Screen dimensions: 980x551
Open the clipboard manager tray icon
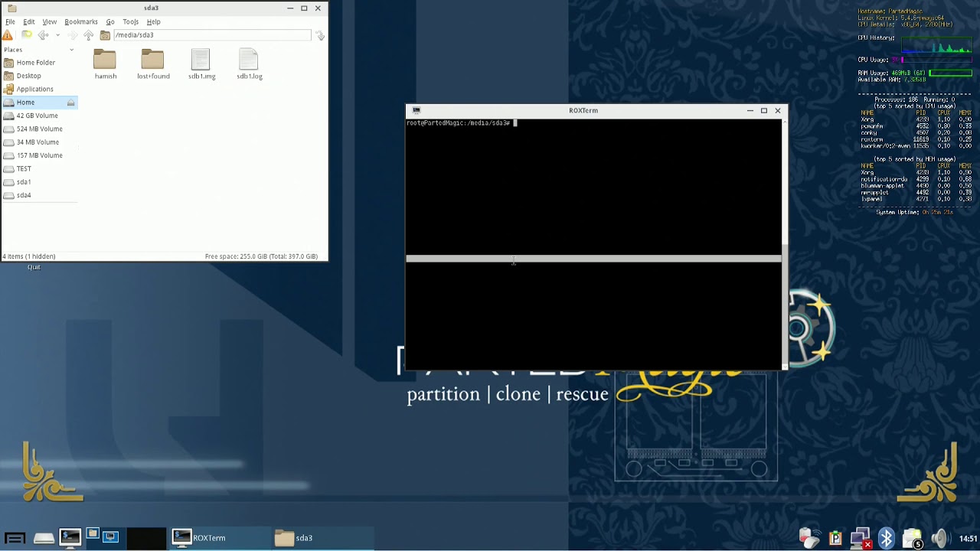pyautogui.click(x=835, y=539)
